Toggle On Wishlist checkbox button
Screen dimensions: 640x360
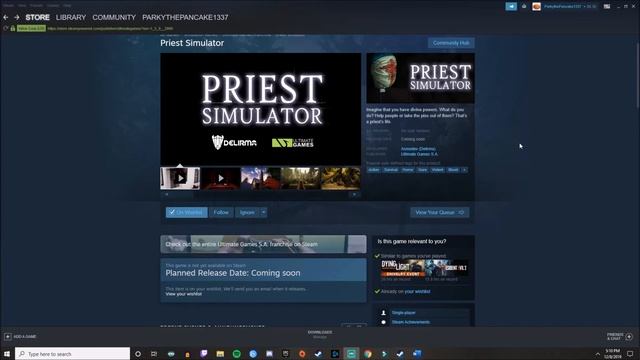tap(187, 212)
